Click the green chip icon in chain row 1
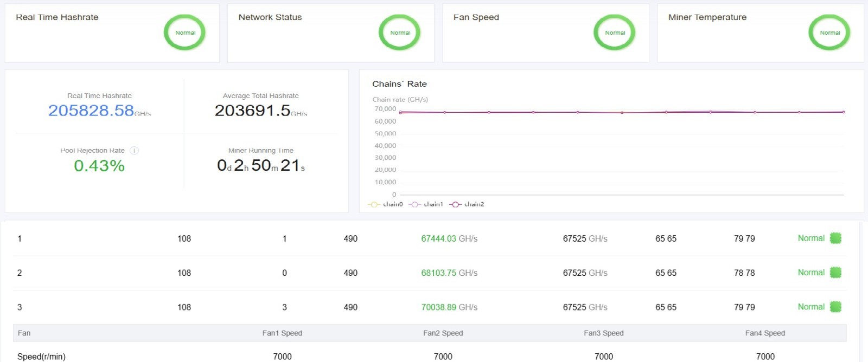Viewport: 868px width, 362px height. (x=835, y=238)
